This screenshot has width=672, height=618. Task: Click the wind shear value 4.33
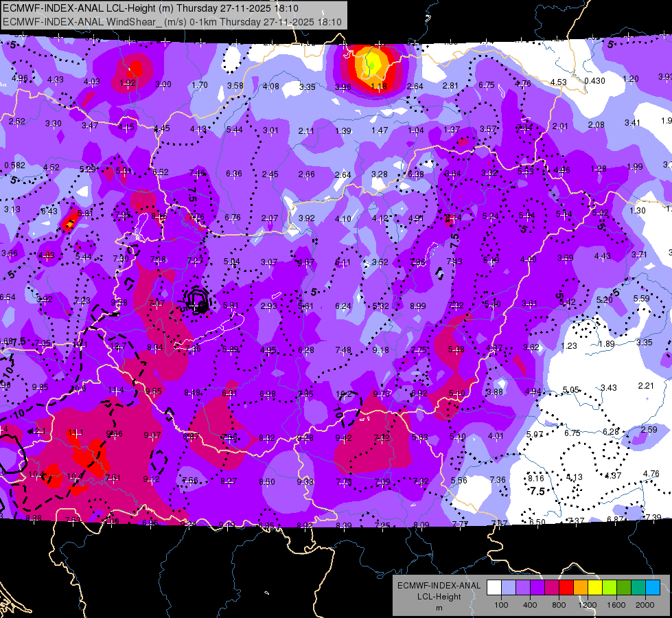pos(56,80)
